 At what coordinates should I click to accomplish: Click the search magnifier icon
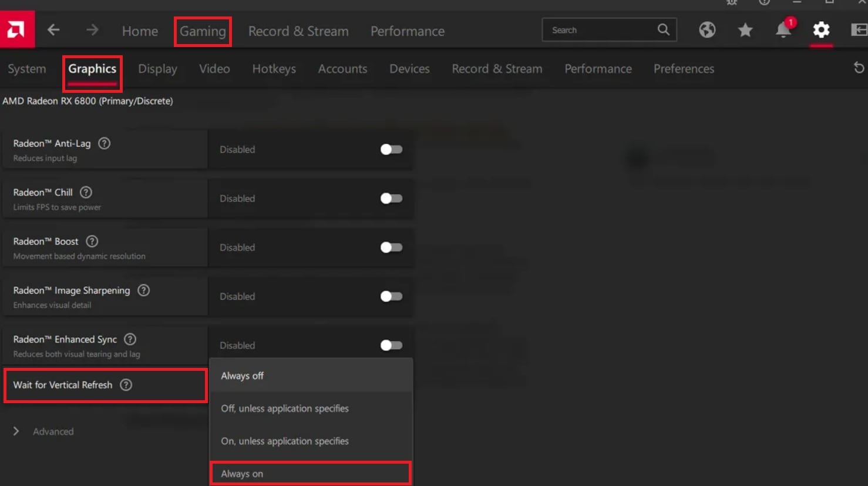pyautogui.click(x=663, y=29)
